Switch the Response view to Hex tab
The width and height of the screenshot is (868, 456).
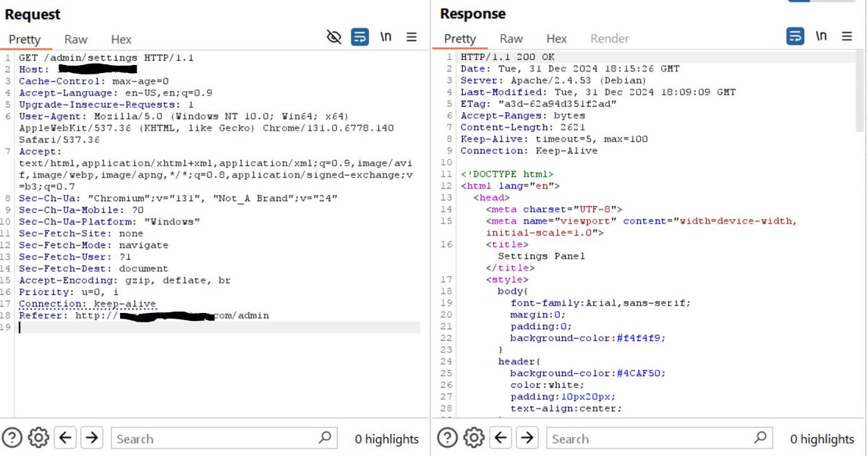(x=556, y=38)
